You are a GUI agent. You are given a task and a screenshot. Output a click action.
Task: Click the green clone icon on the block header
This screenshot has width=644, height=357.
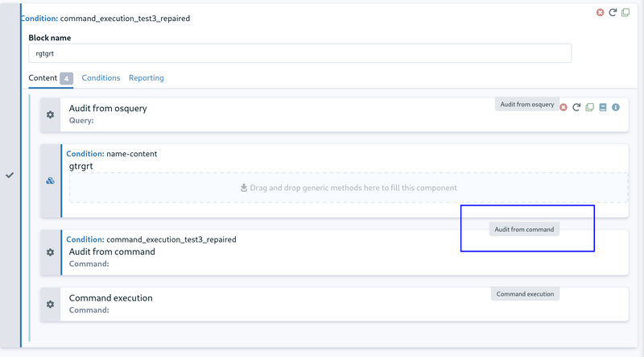(x=625, y=12)
